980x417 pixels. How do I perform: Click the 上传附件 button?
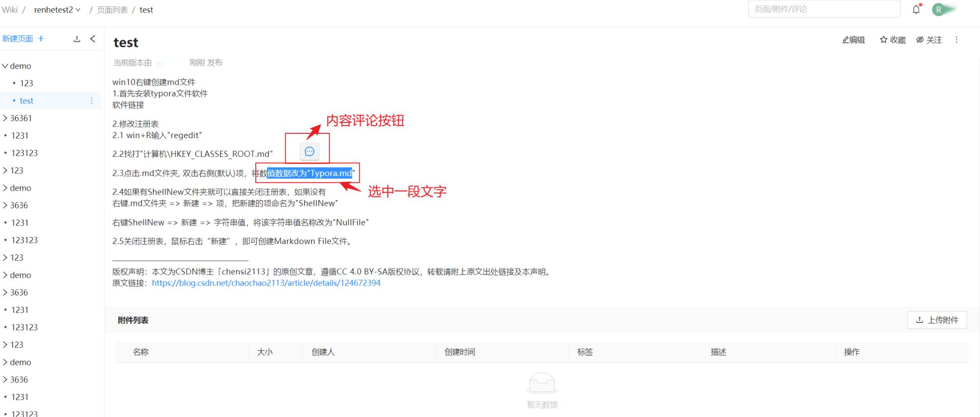pyautogui.click(x=937, y=320)
